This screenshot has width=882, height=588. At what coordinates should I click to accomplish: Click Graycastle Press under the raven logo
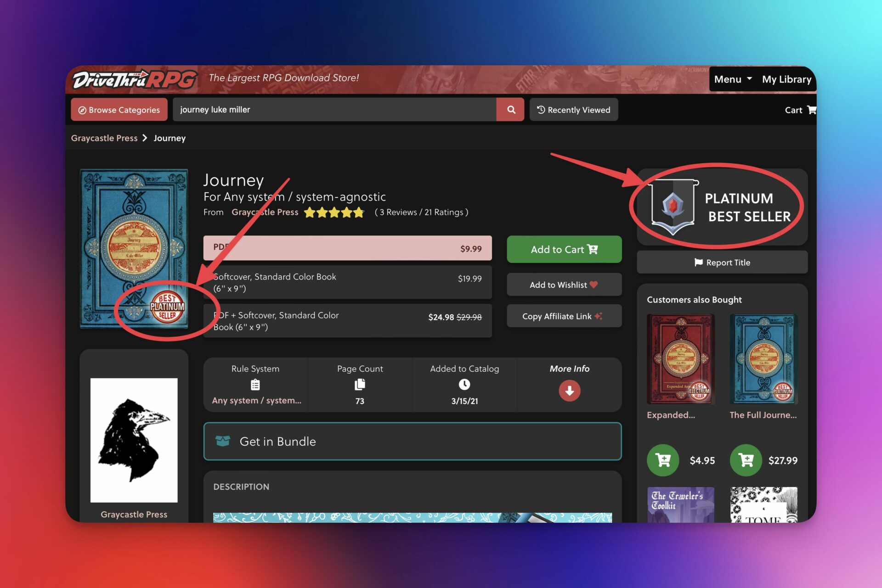point(134,515)
